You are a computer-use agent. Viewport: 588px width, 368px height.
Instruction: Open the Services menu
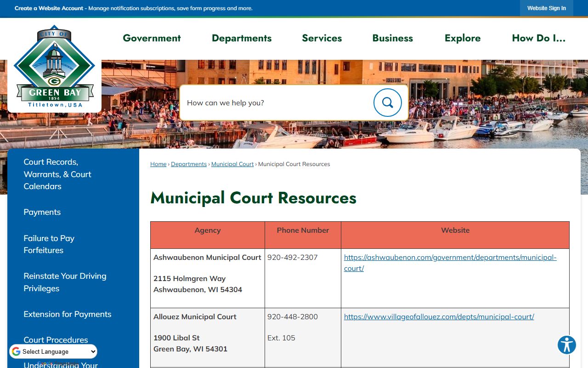tap(322, 38)
